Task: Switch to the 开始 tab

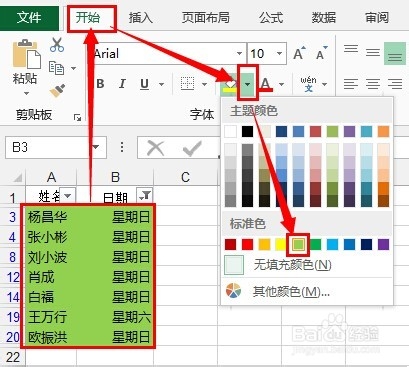Action: [x=88, y=17]
